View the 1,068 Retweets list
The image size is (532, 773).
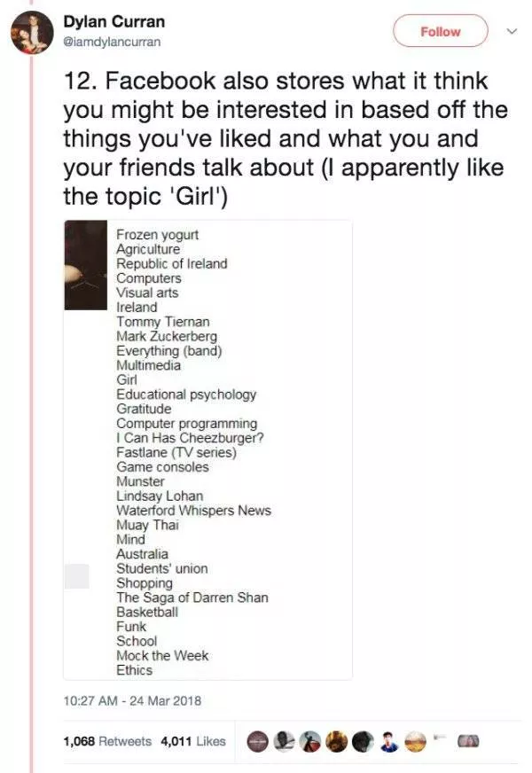107,741
